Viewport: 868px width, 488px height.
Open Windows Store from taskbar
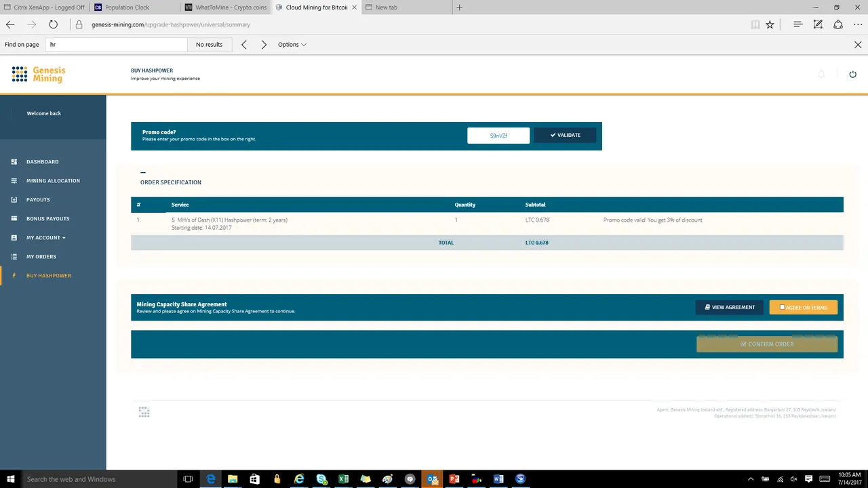(x=254, y=479)
